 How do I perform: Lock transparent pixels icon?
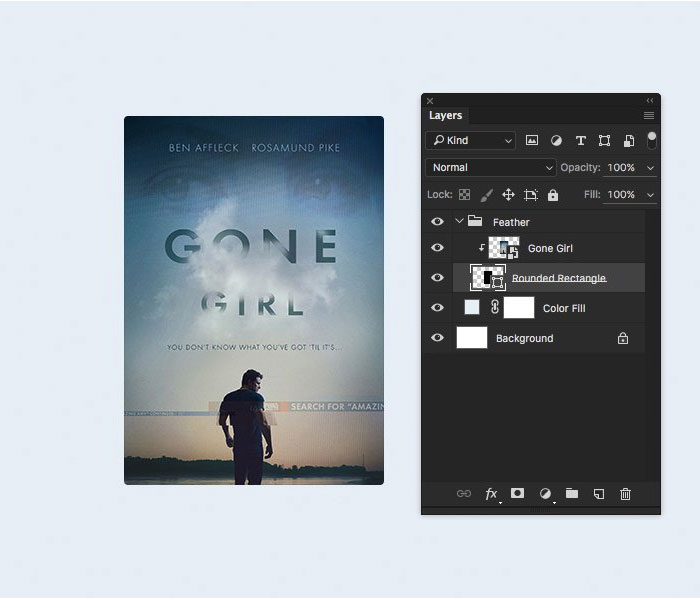[464, 195]
